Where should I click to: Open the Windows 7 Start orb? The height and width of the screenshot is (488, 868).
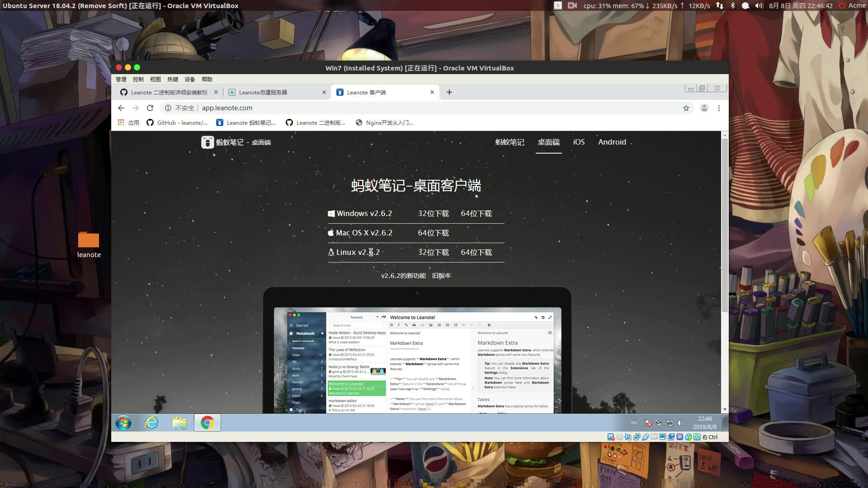click(x=123, y=423)
